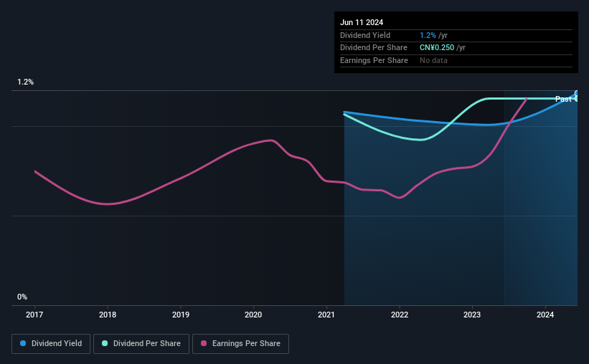Select the 2017 x-axis label

(34, 314)
